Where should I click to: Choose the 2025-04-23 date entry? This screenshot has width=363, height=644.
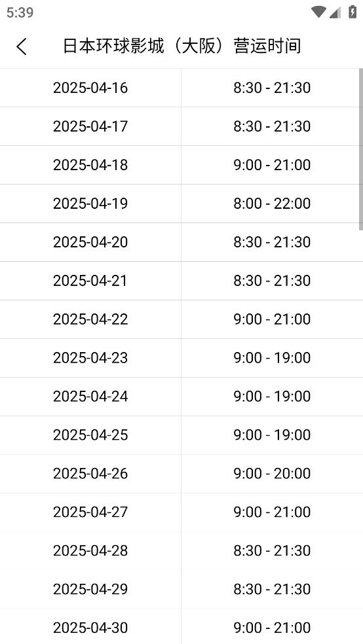(x=90, y=358)
